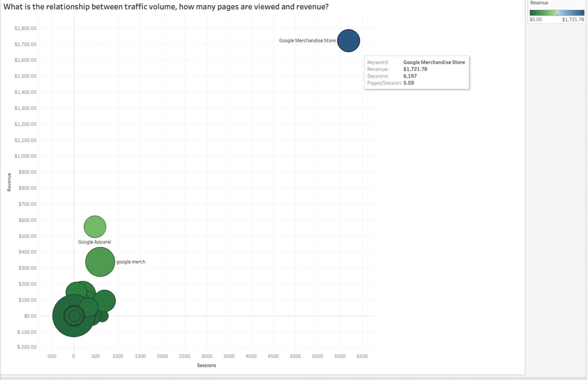The image size is (588, 380).
Task: Click the small bubble near 900 sessions
Action: tap(105, 300)
